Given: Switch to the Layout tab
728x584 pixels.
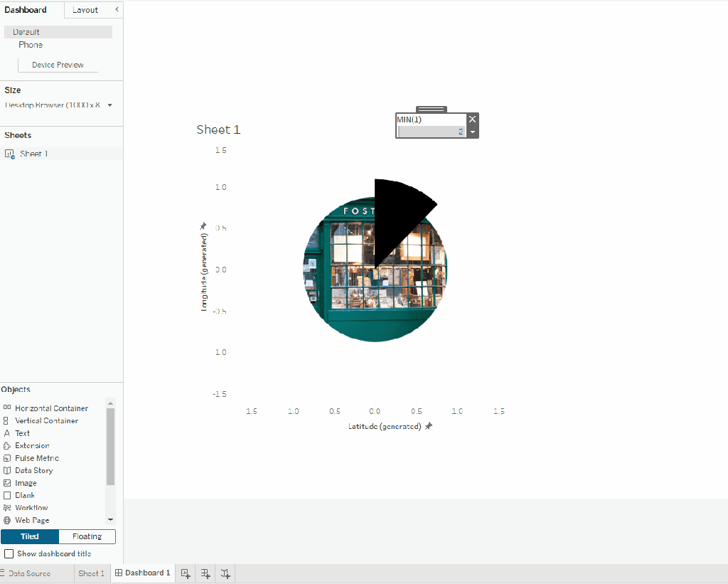Looking at the screenshot, I should tap(85, 10).
